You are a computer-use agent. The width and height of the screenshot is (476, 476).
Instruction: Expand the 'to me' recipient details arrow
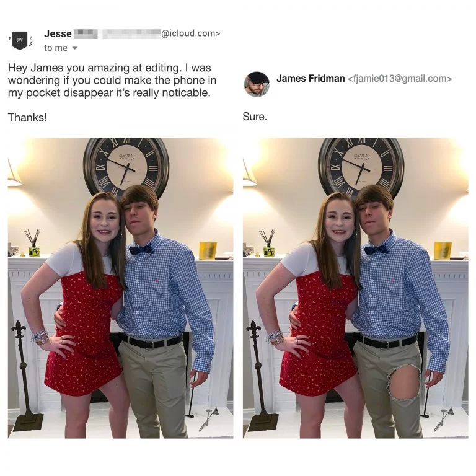pyautogui.click(x=75, y=48)
